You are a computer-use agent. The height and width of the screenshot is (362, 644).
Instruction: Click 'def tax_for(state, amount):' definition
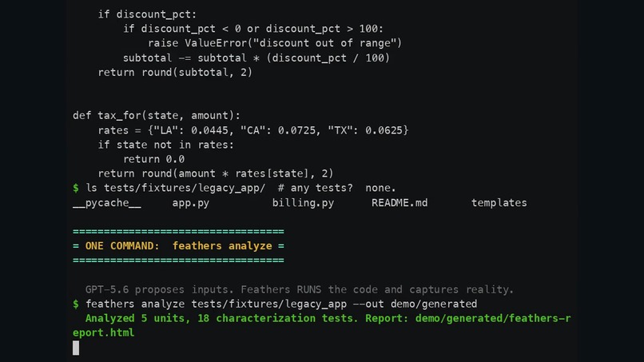157,115
